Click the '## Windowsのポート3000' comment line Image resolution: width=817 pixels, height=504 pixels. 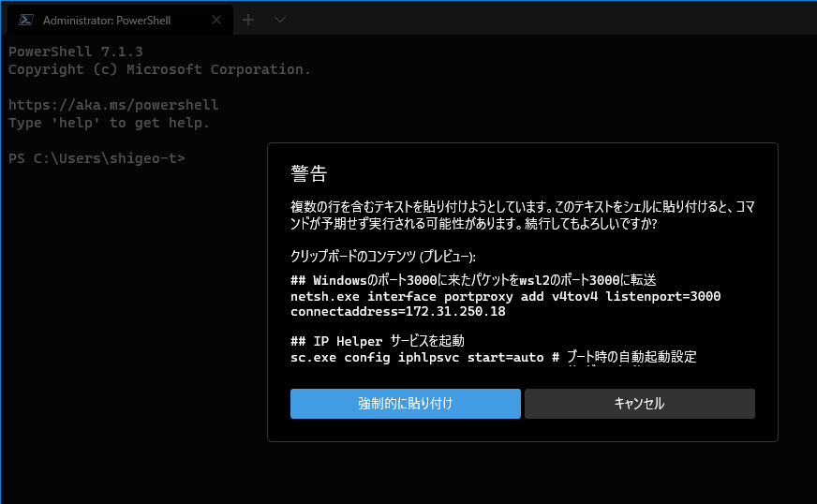[473, 280]
